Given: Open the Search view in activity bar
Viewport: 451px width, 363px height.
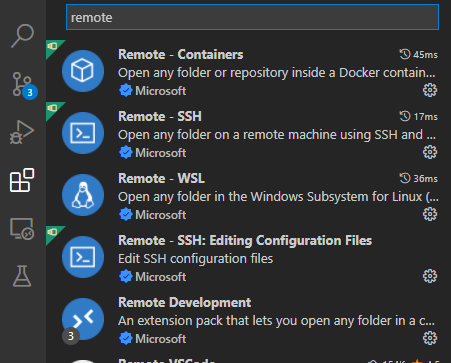Looking at the screenshot, I should [22, 36].
